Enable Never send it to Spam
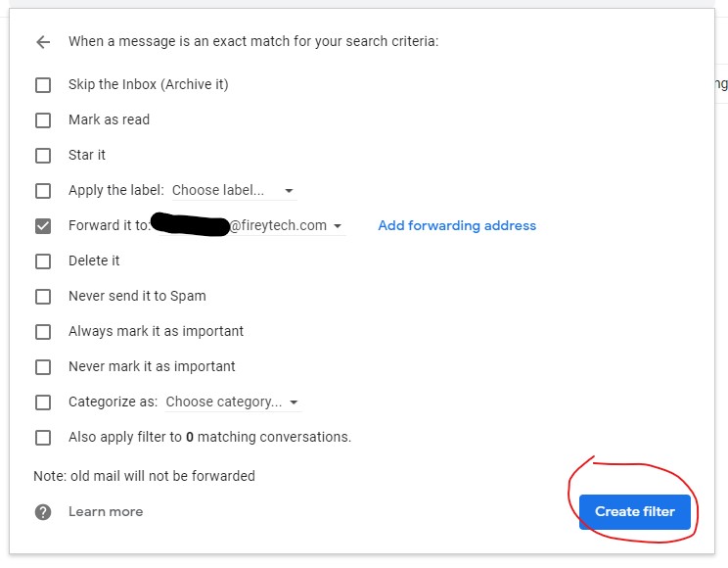Image resolution: width=728 pixels, height=568 pixels. 43,297
